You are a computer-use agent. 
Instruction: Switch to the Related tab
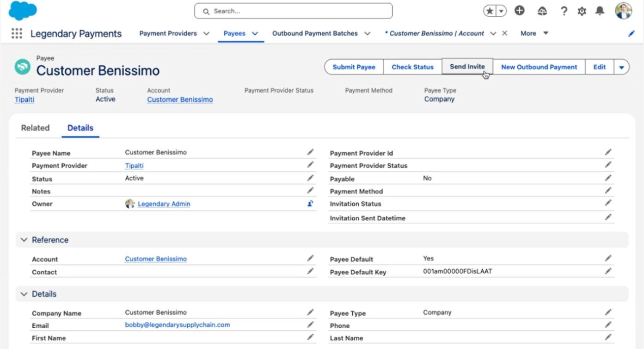(x=35, y=128)
